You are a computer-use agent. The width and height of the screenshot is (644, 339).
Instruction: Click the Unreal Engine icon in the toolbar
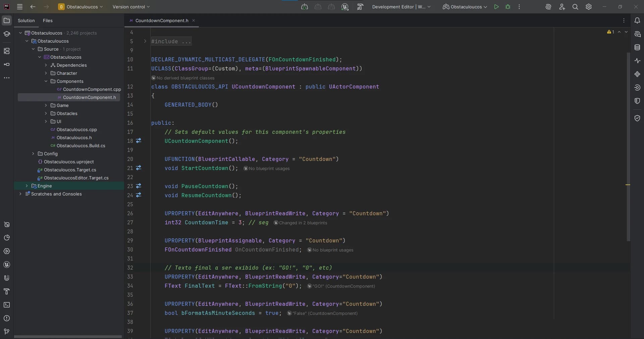click(344, 7)
